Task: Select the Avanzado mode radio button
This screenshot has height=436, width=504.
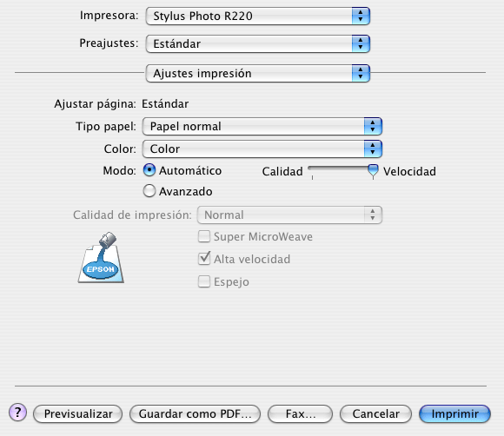Action: (x=149, y=191)
